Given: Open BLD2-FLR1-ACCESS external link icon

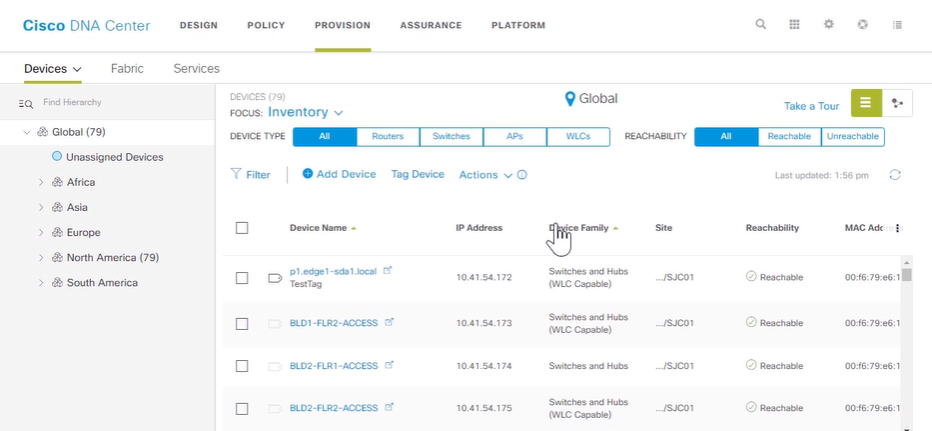Looking at the screenshot, I should coord(389,364).
